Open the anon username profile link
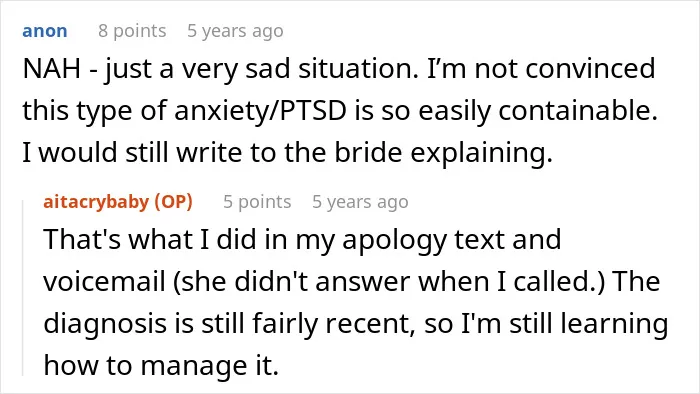This screenshot has width=700, height=394. [x=45, y=31]
